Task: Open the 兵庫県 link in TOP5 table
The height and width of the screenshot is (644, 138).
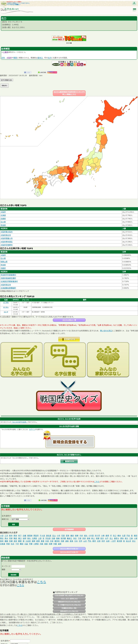Action: pos(3,219)
